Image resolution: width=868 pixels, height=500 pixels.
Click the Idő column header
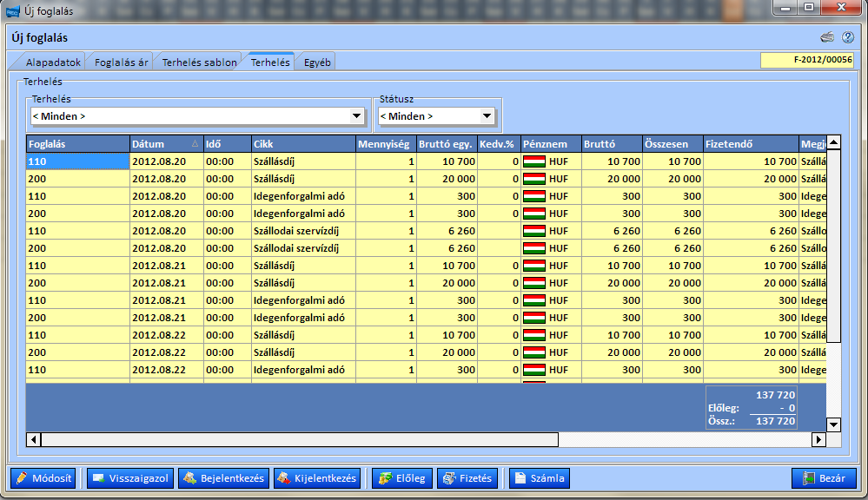[x=228, y=144]
